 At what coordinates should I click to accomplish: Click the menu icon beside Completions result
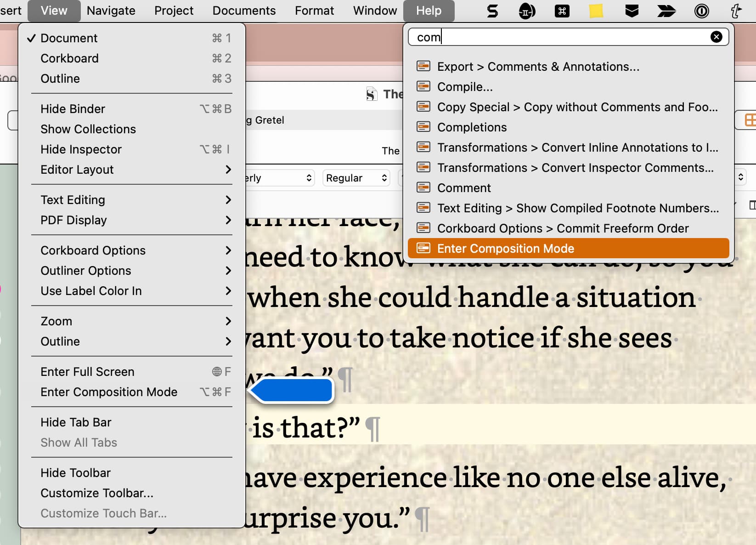coord(423,127)
